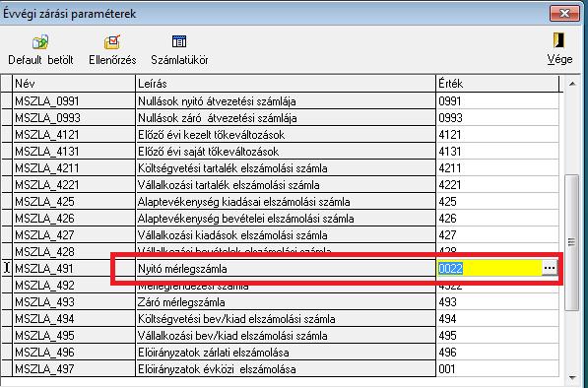This screenshot has height=388, width=588.
Task: Click 'Alaptevékenység bevételei elszámolási számla' description
Action: click(286, 219)
